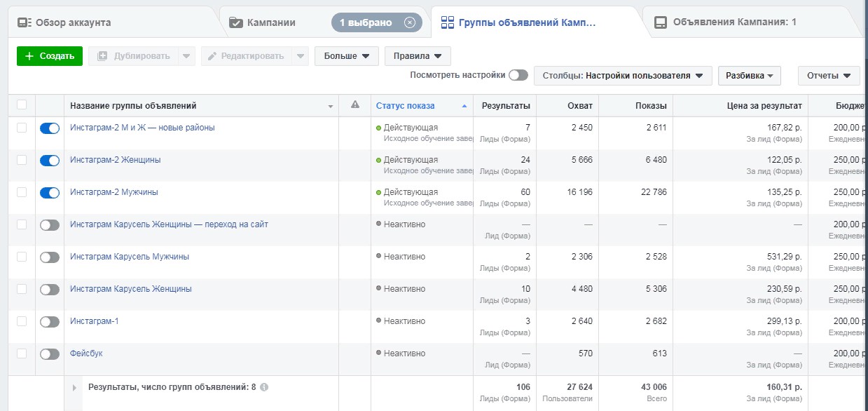Open the Разбивка dropdown

point(749,76)
